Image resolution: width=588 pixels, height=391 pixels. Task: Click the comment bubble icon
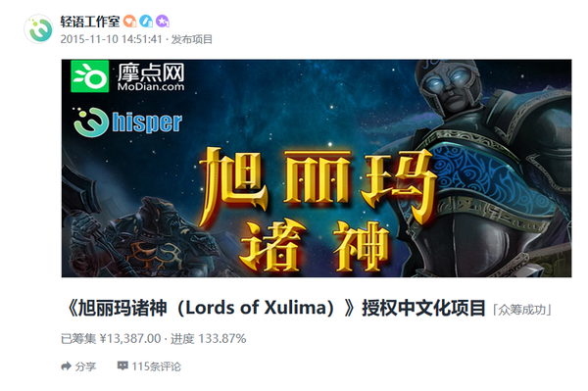[122, 366]
